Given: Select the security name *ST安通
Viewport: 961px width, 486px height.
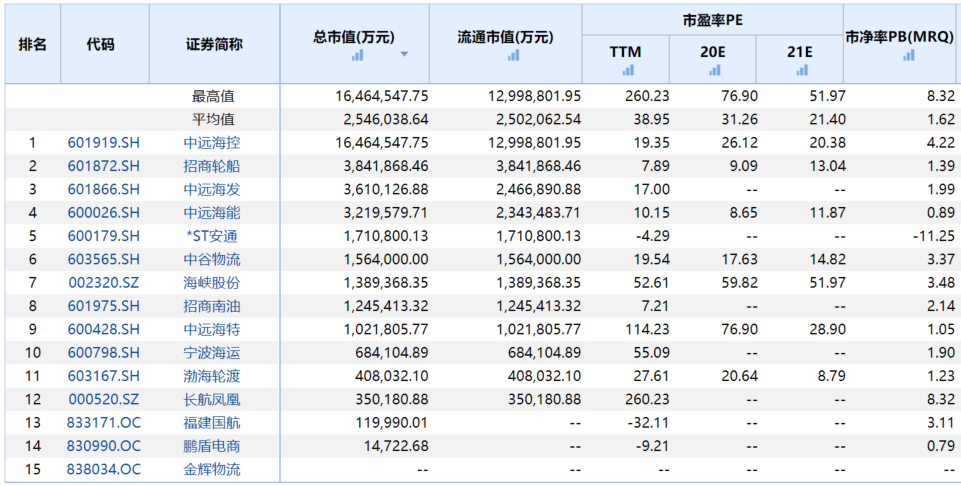Looking at the screenshot, I should pos(212,236).
